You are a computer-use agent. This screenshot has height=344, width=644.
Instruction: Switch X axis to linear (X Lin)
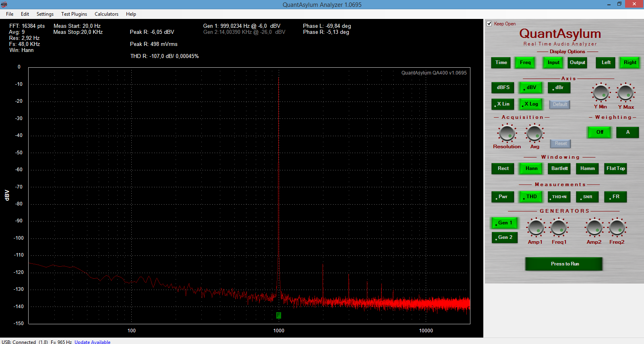[x=503, y=104]
